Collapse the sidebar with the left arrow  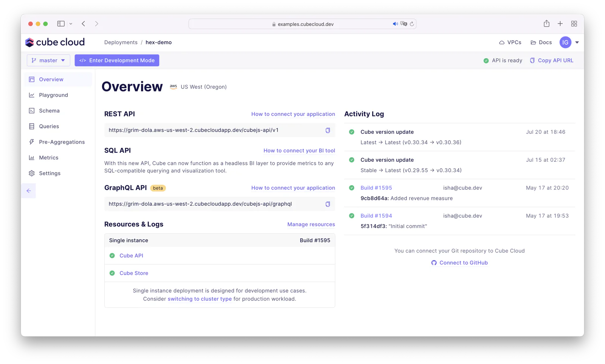point(29,191)
